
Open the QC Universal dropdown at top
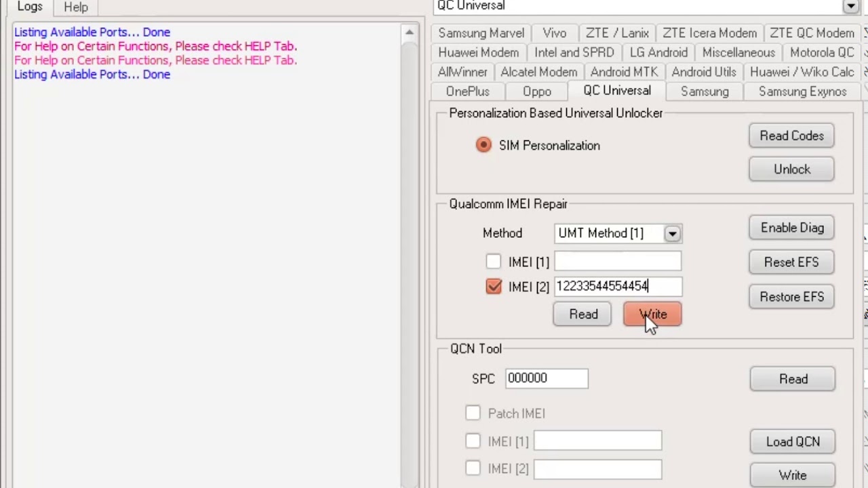850,6
